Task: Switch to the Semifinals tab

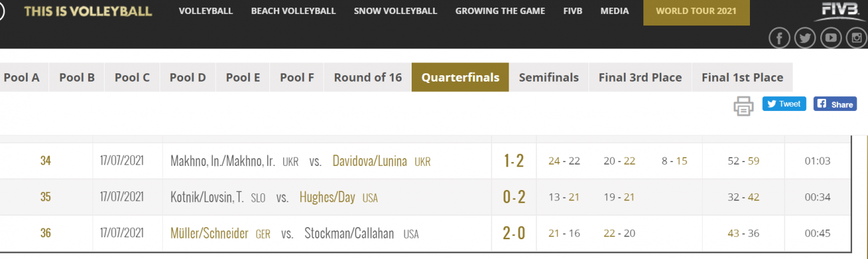Action: click(x=549, y=77)
